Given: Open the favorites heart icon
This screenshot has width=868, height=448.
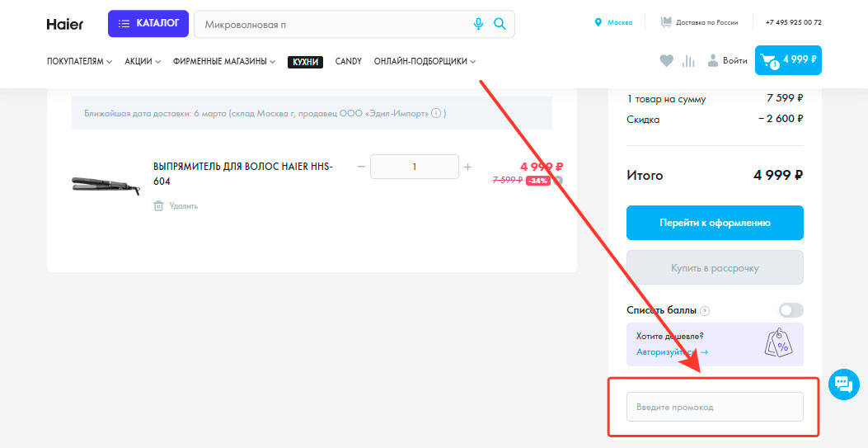Looking at the screenshot, I should point(666,60).
